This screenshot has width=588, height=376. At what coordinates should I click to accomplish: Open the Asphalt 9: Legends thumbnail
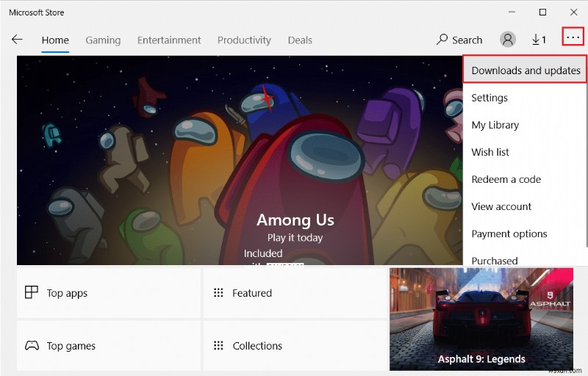(481, 319)
